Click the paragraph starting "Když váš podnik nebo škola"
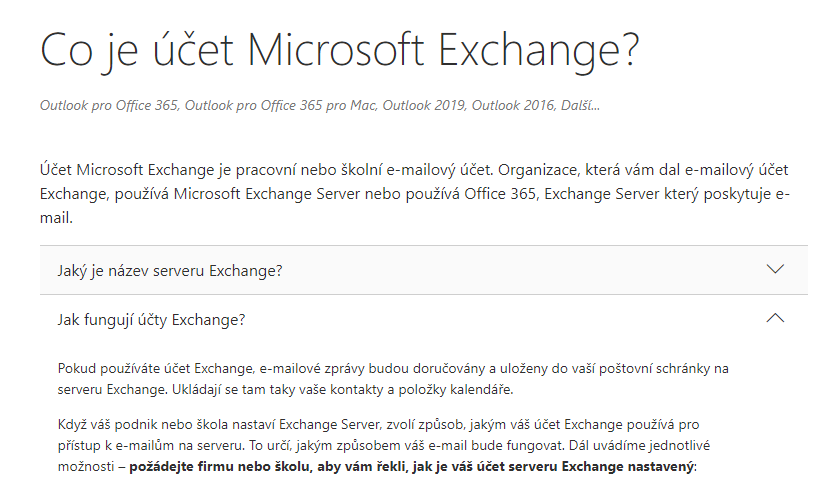The height and width of the screenshot is (493, 832). pos(384,445)
